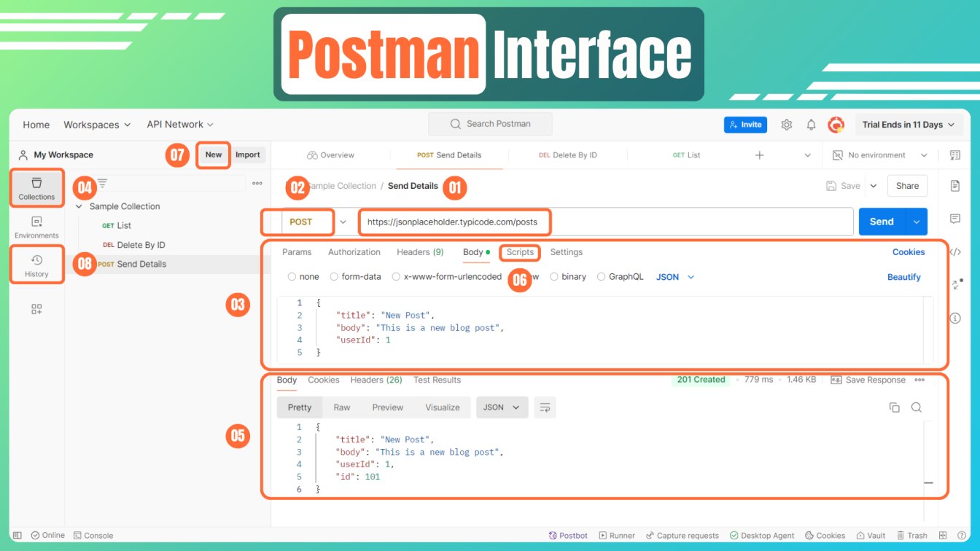980x551 pixels.
Task: Switch to the Test Results response tab
Action: click(437, 380)
